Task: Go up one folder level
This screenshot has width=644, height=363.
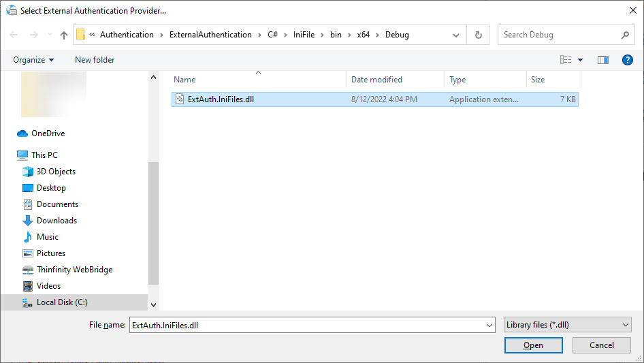Action: (64, 35)
